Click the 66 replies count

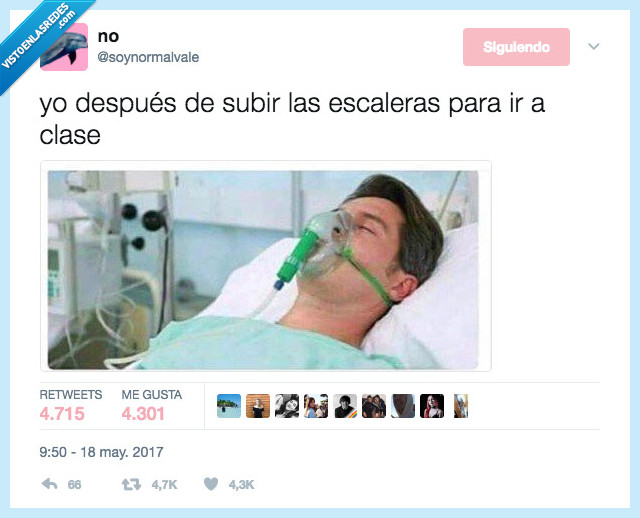coord(74,485)
